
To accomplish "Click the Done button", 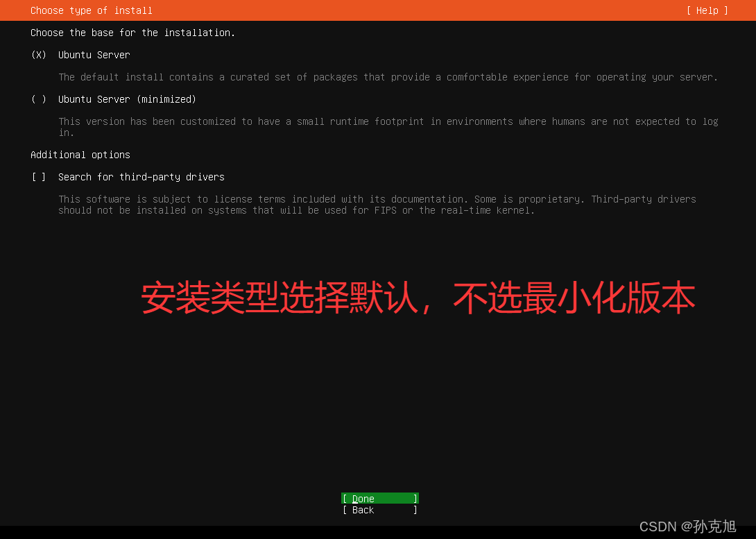I will click(x=379, y=499).
